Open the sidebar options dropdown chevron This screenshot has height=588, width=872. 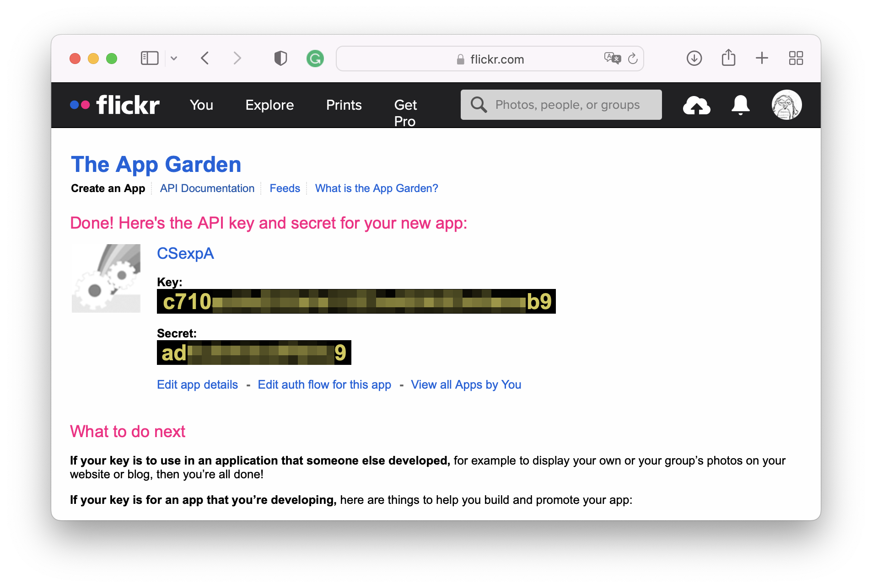pos(174,59)
